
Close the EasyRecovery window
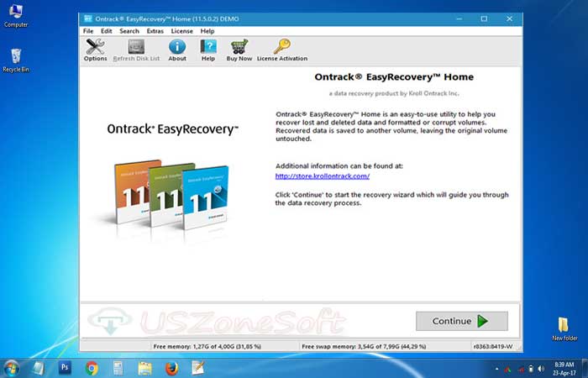tap(509, 18)
